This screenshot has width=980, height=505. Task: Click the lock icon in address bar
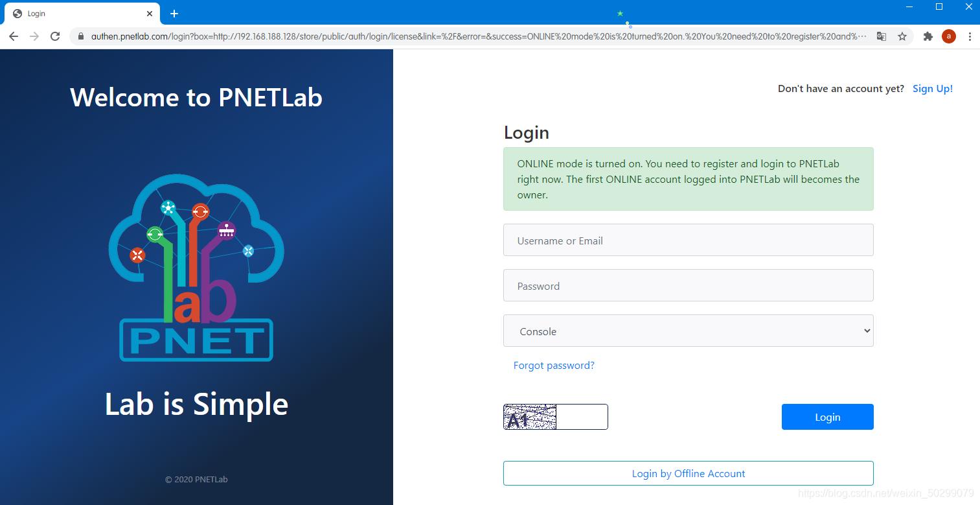coord(81,37)
